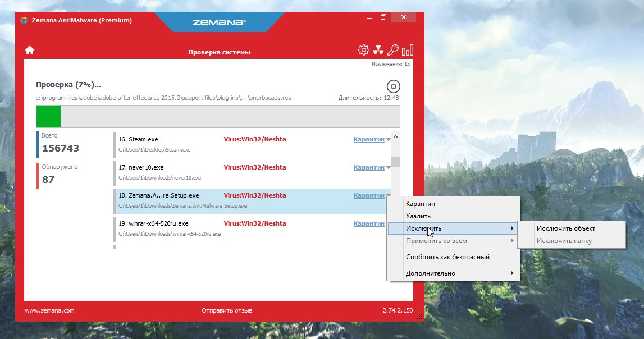The height and width of the screenshot is (339, 644).
Task: Click version number 2.74.2.150
Action: coord(398,311)
